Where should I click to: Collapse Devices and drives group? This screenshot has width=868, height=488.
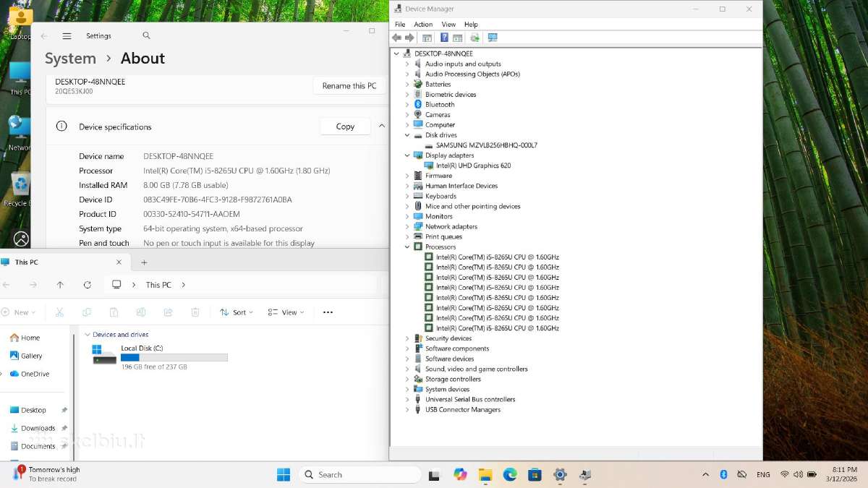pyautogui.click(x=88, y=335)
